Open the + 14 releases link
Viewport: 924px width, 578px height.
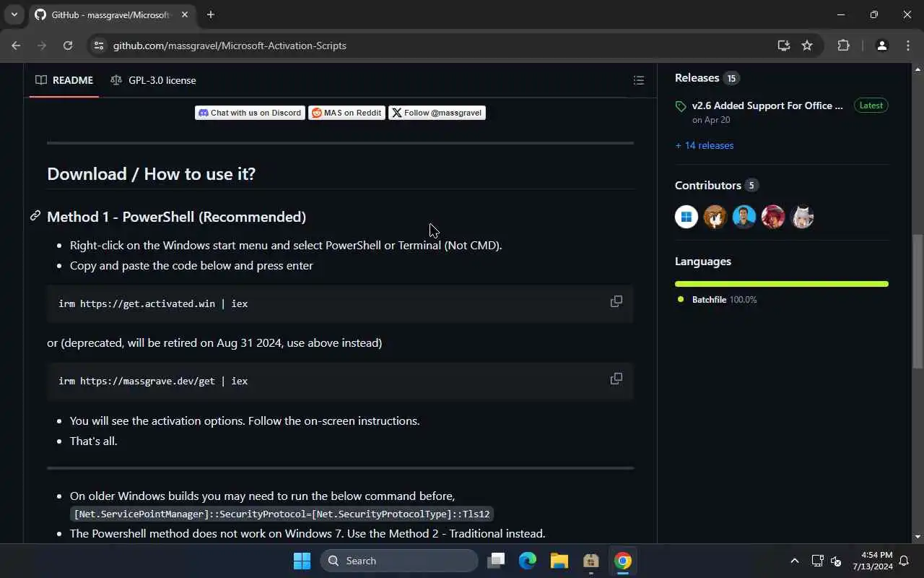pyautogui.click(x=704, y=145)
